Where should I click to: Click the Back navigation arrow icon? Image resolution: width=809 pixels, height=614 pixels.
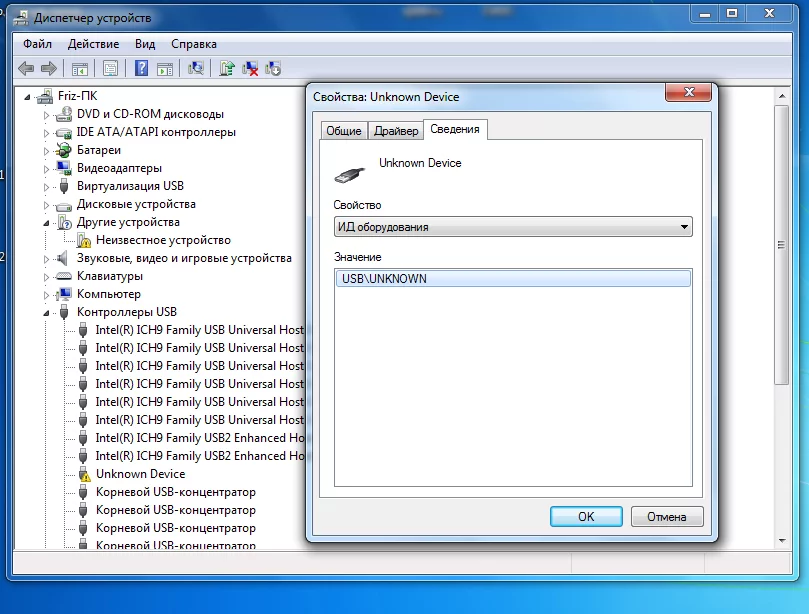(28, 68)
